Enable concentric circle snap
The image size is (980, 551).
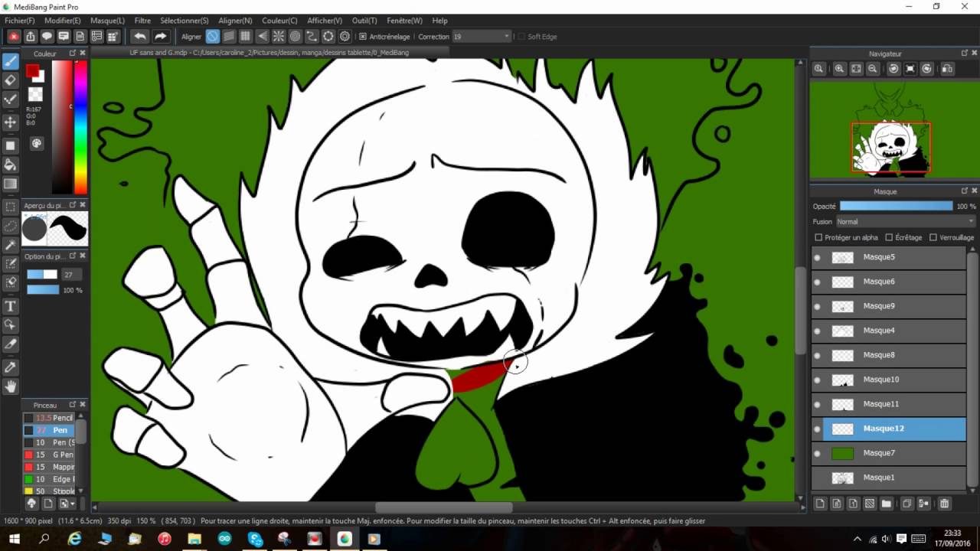point(295,36)
